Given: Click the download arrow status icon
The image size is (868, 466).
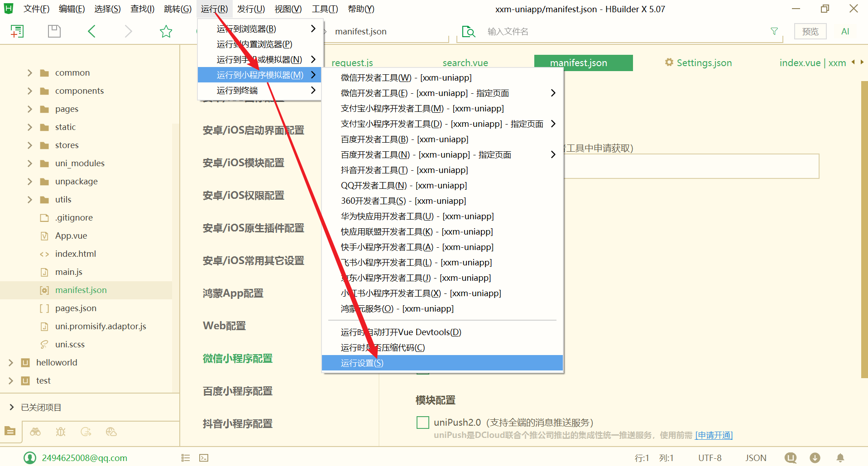Looking at the screenshot, I should tap(815, 458).
